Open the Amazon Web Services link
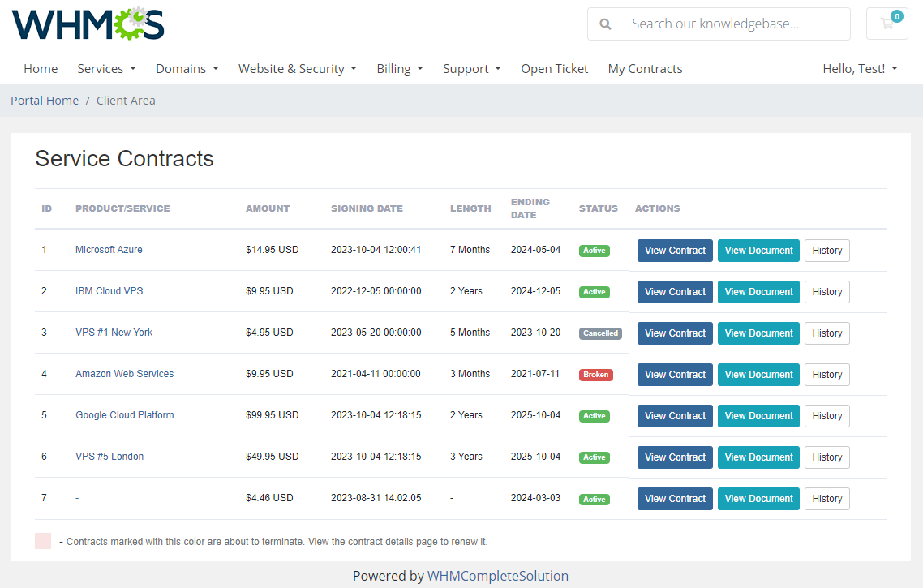 [124, 374]
